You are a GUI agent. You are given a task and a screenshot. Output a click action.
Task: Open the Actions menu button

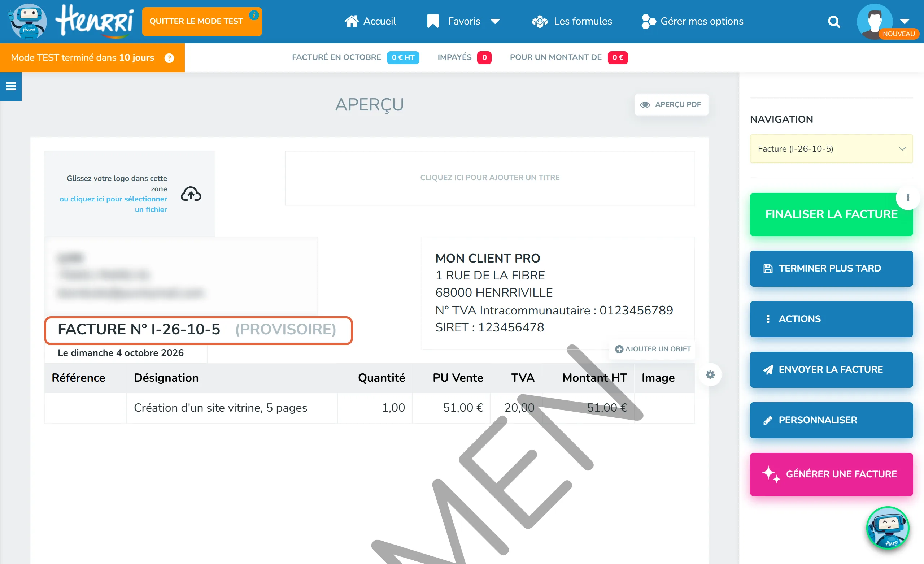[x=831, y=319]
